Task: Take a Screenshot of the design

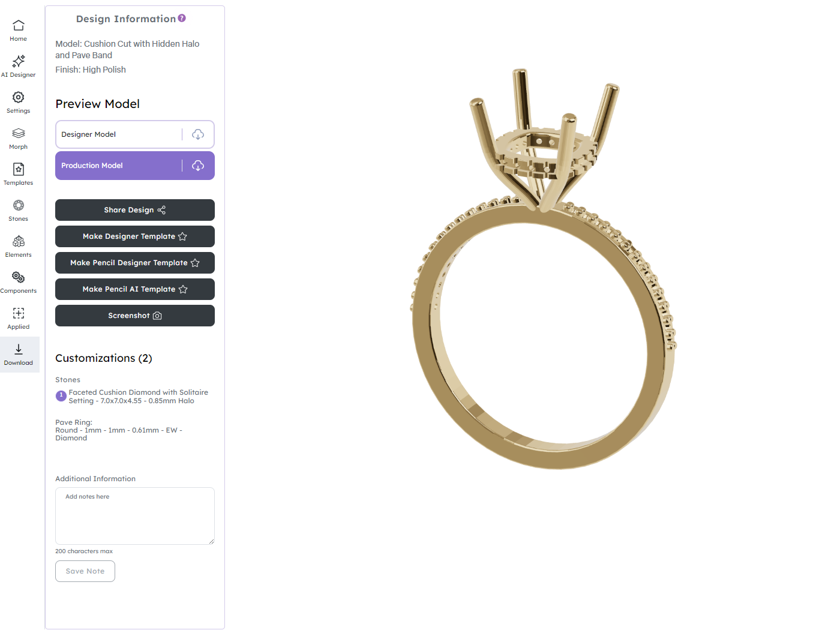Action: [x=135, y=316]
